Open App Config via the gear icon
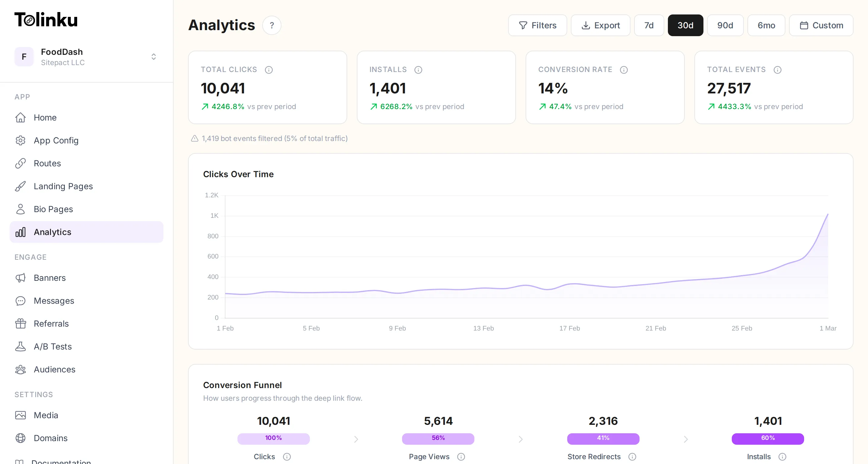This screenshot has width=868, height=464. coord(20,140)
